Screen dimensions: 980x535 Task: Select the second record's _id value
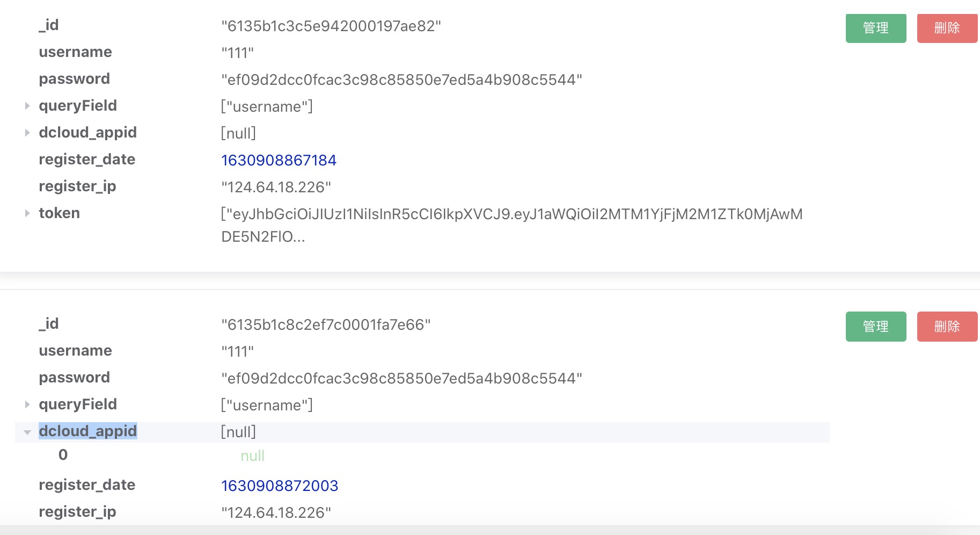tap(326, 324)
